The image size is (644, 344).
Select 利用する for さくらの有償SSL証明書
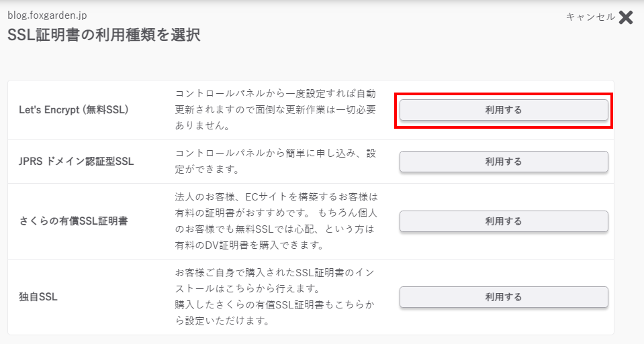[x=504, y=221]
